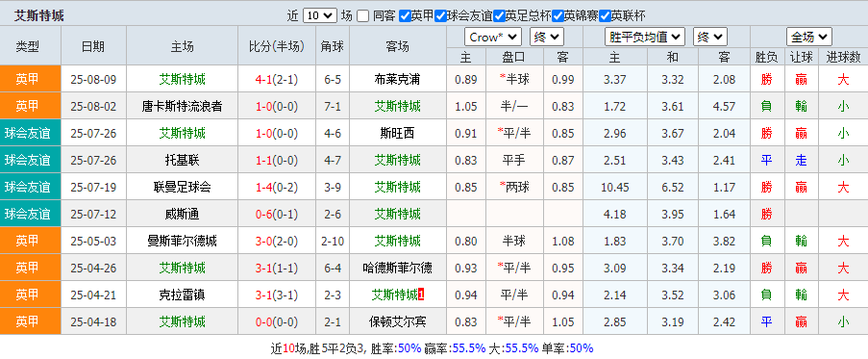Open home team 托基联 link
This screenshot has width=868, height=359.
point(182,160)
